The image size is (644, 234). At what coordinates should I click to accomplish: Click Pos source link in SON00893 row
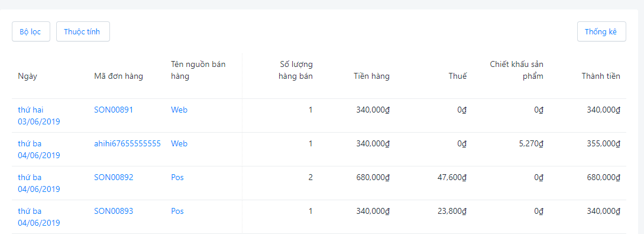pyautogui.click(x=177, y=211)
